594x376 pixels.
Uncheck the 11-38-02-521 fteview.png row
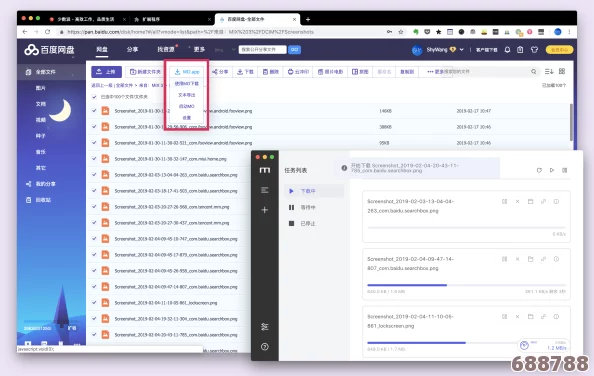94,143
